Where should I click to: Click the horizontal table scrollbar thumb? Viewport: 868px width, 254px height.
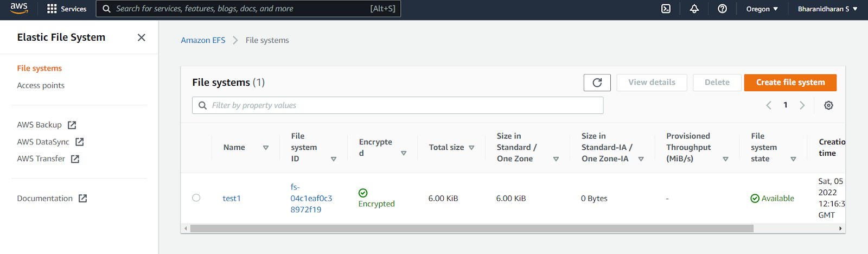[471, 228]
